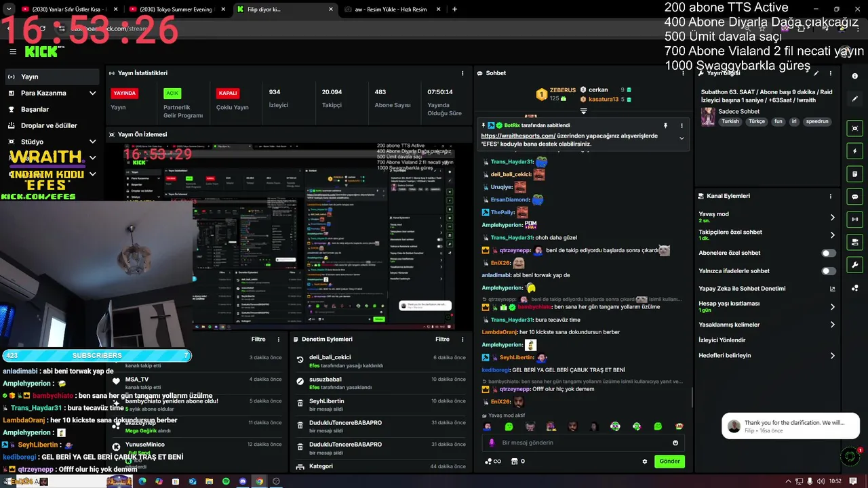Image resolution: width=868 pixels, height=488 pixels.
Task: Open the info icon in right toolbar
Action: [x=855, y=76]
